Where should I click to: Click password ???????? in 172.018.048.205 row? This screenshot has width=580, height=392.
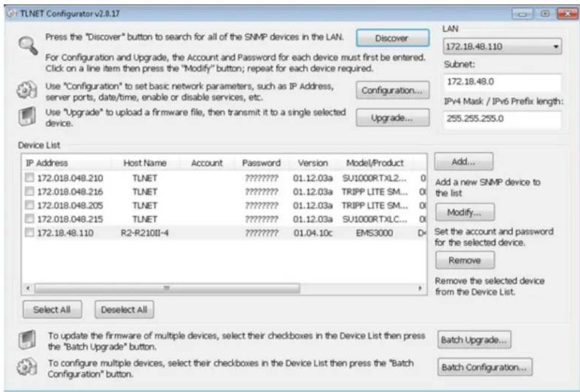pyautogui.click(x=261, y=206)
